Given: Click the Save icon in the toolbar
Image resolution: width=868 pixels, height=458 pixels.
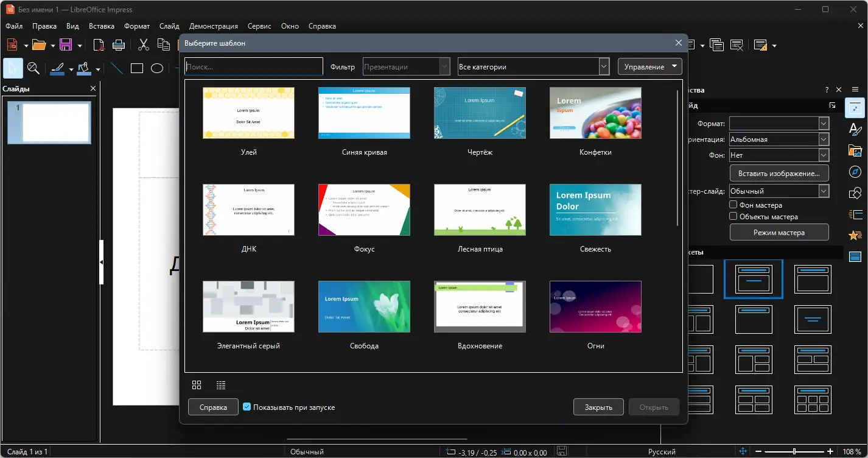Looking at the screenshot, I should (66, 44).
